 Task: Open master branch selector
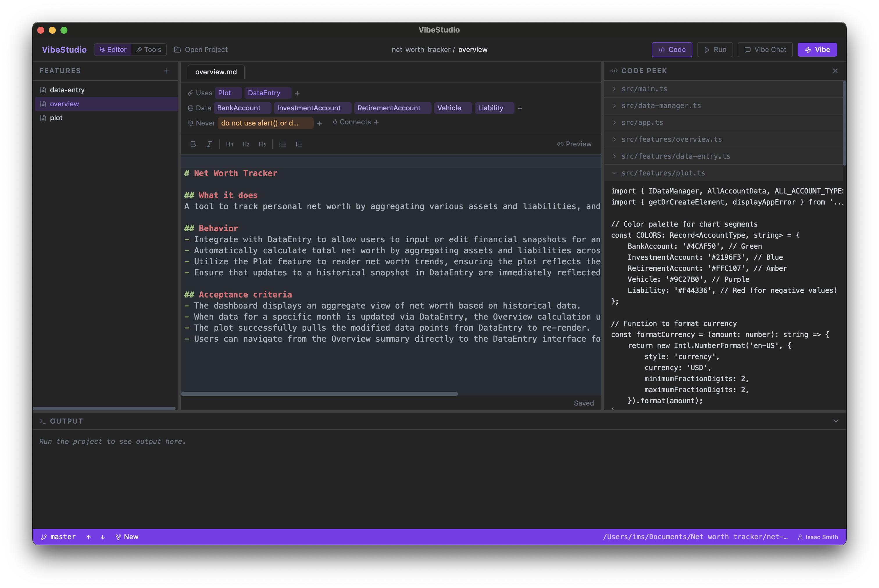pos(58,537)
